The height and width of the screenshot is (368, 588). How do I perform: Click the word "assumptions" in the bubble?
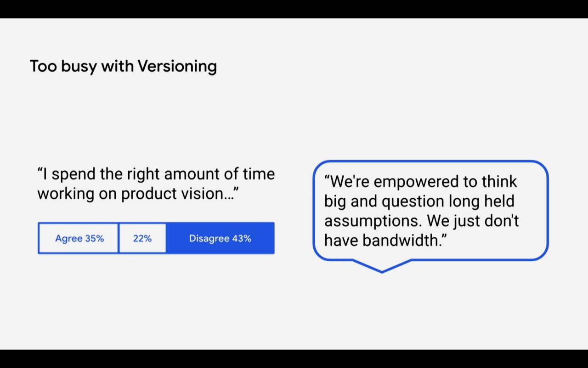click(371, 221)
